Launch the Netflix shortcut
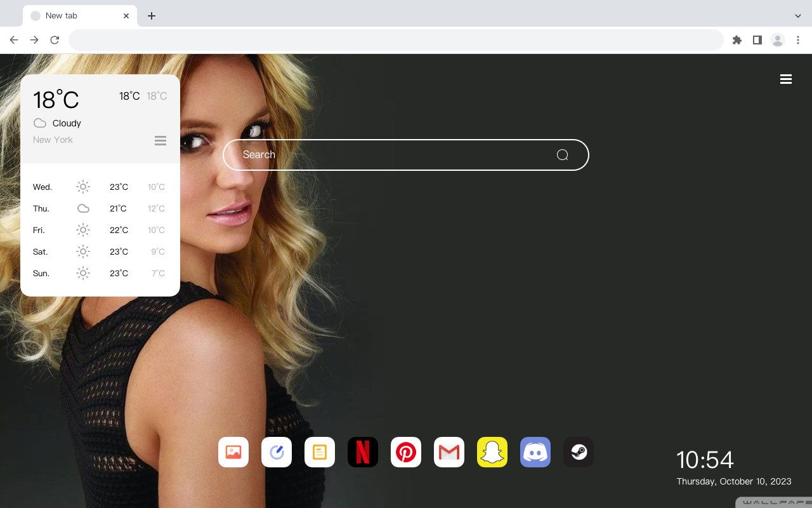 [x=363, y=452]
